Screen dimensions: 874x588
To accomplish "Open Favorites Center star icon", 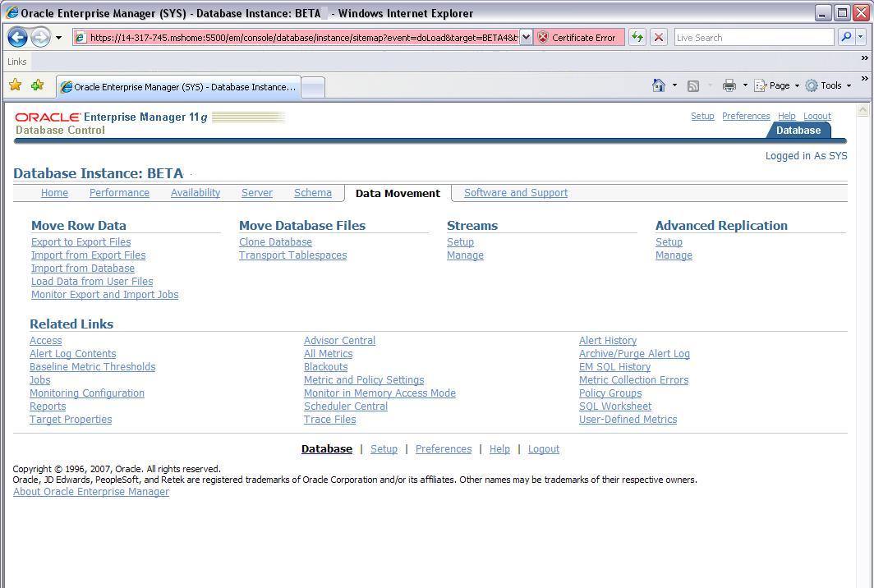I will 15,85.
